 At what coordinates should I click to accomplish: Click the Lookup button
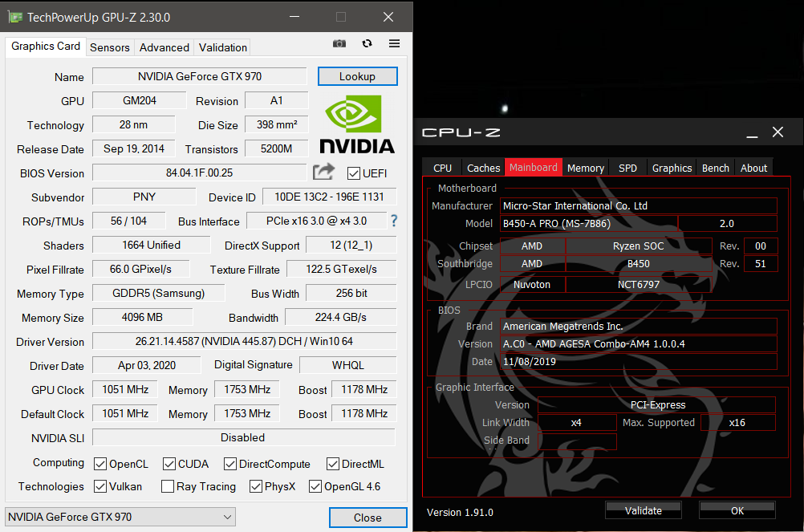[357, 76]
